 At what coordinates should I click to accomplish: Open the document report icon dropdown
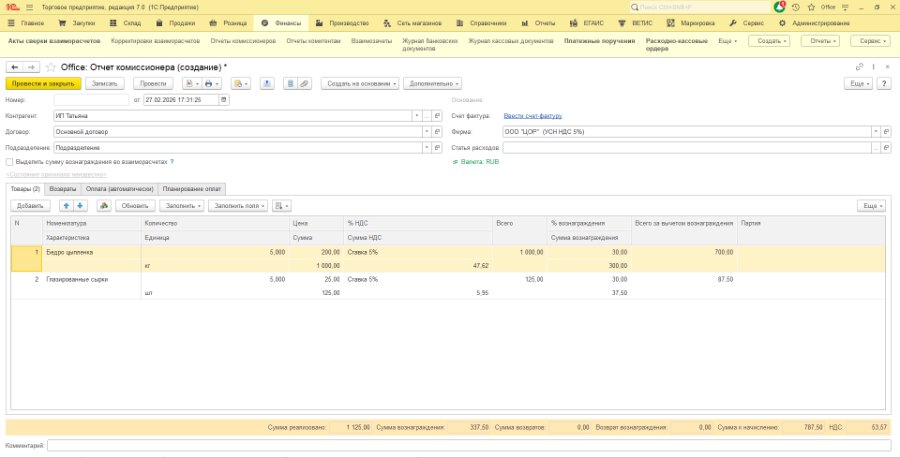click(x=192, y=84)
